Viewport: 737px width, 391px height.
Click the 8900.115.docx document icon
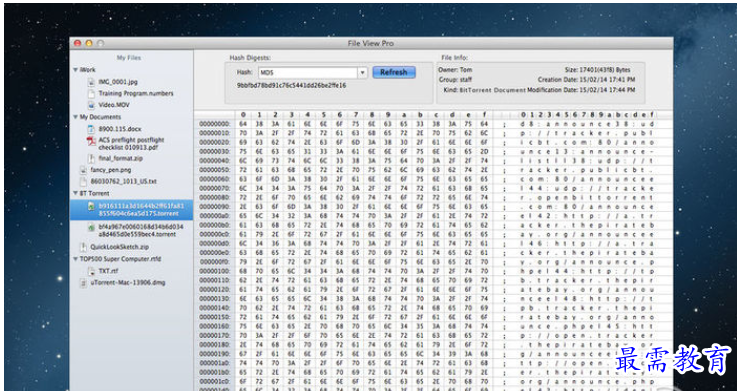pos(91,129)
